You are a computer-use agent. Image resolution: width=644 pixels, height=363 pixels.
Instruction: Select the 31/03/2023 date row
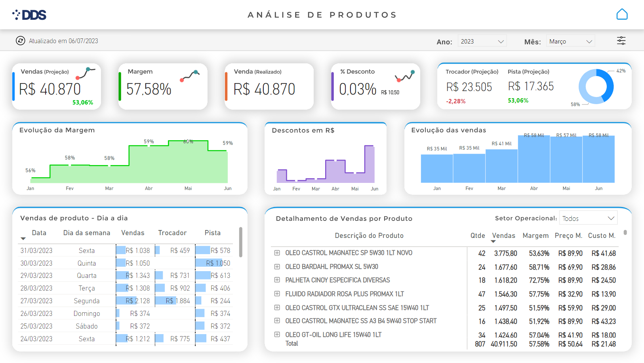(126, 251)
